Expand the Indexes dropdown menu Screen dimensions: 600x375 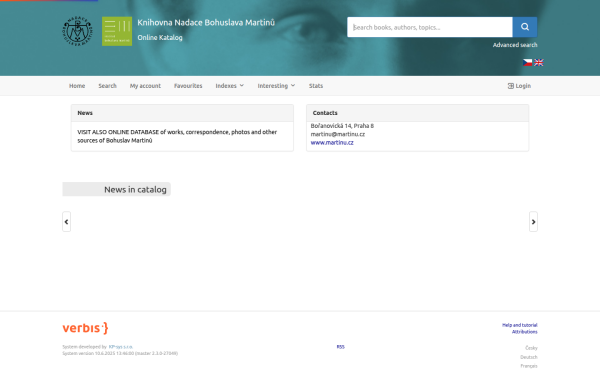230,86
